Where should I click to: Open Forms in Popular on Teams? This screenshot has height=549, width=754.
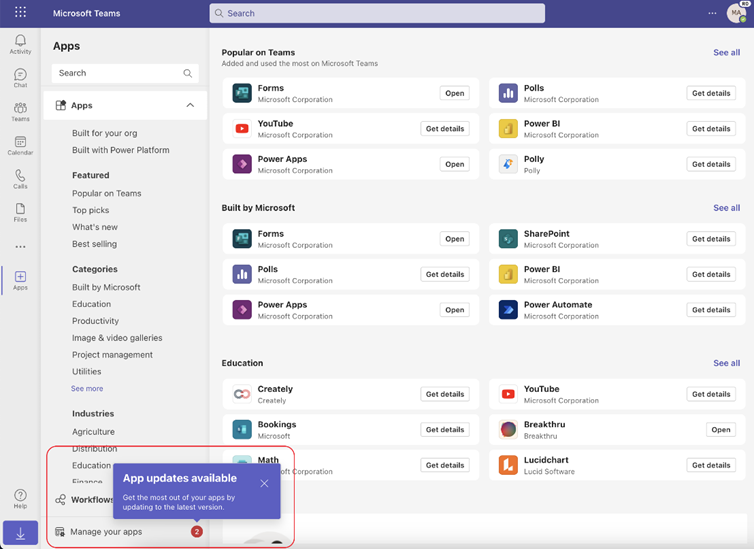pos(454,93)
